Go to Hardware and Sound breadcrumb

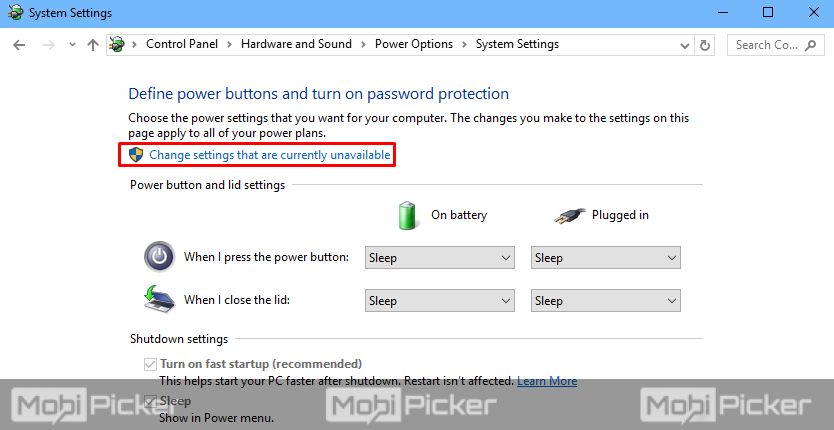296,44
